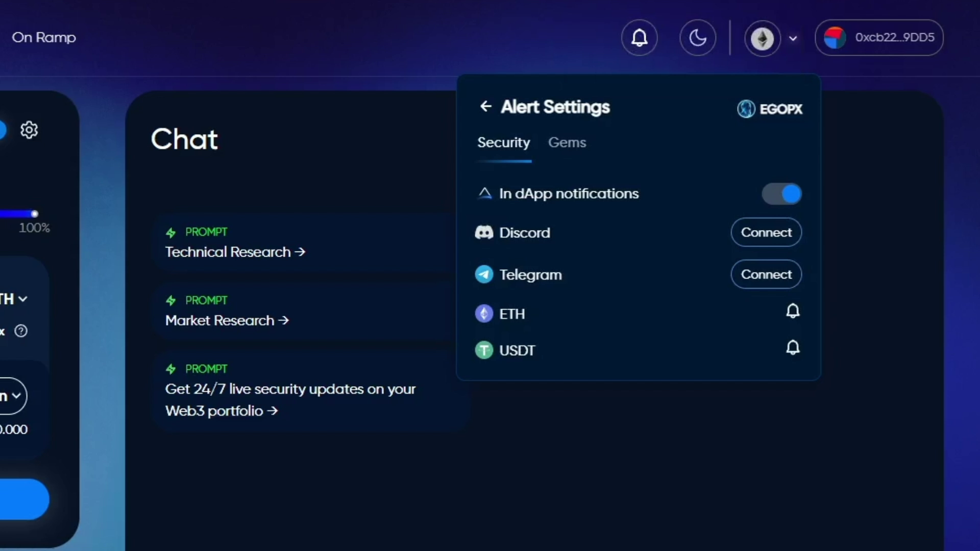Connect Telegram account
The width and height of the screenshot is (980, 551).
coord(766,274)
